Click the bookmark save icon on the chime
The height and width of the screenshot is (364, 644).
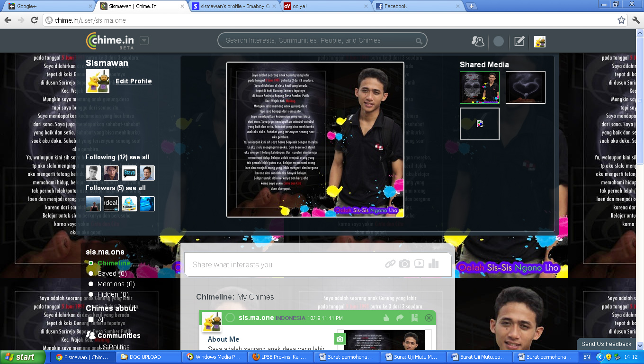click(414, 318)
